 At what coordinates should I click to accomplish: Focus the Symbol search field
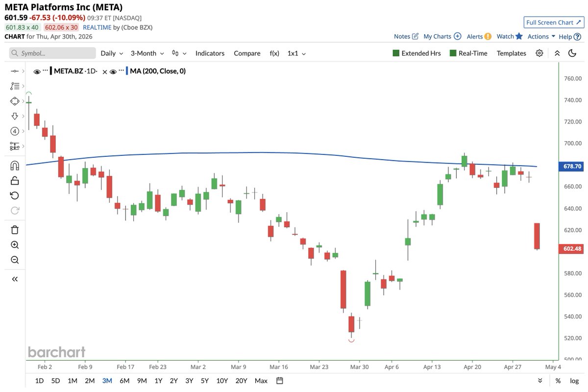pos(52,53)
